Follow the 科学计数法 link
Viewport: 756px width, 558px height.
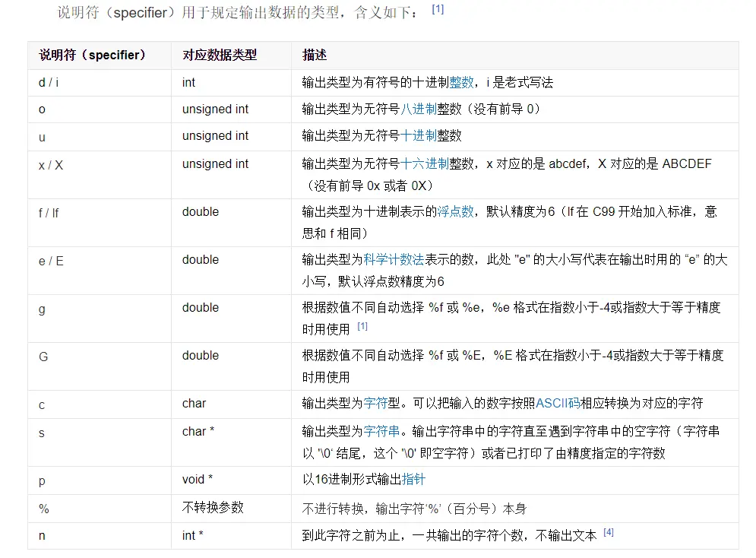[x=394, y=259]
